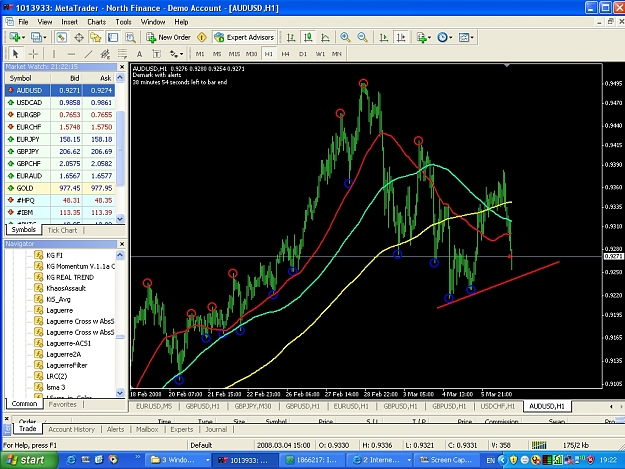Switch chart to D1 timeframe
This screenshot has width=625, height=469.
pos(303,54)
